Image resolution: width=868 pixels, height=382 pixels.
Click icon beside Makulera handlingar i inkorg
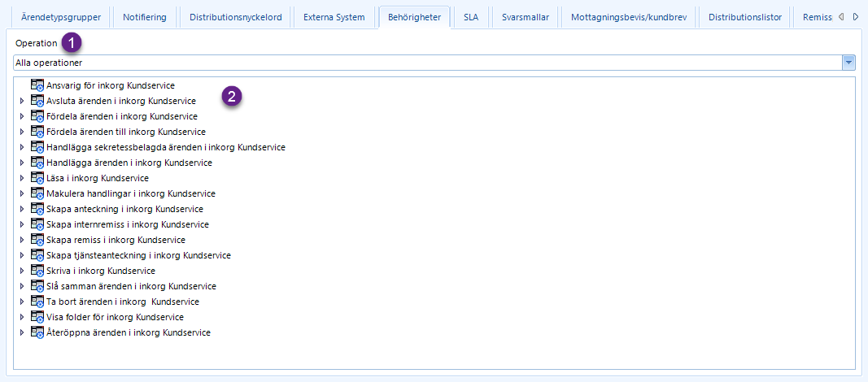point(37,194)
